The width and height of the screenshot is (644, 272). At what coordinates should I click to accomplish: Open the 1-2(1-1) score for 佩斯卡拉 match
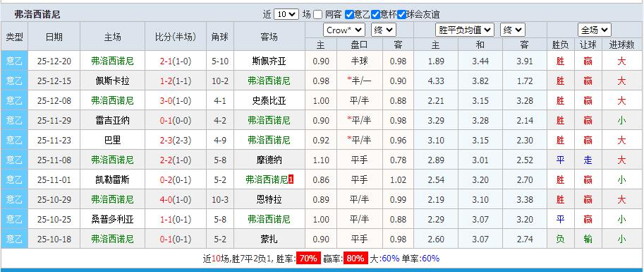tap(176, 81)
